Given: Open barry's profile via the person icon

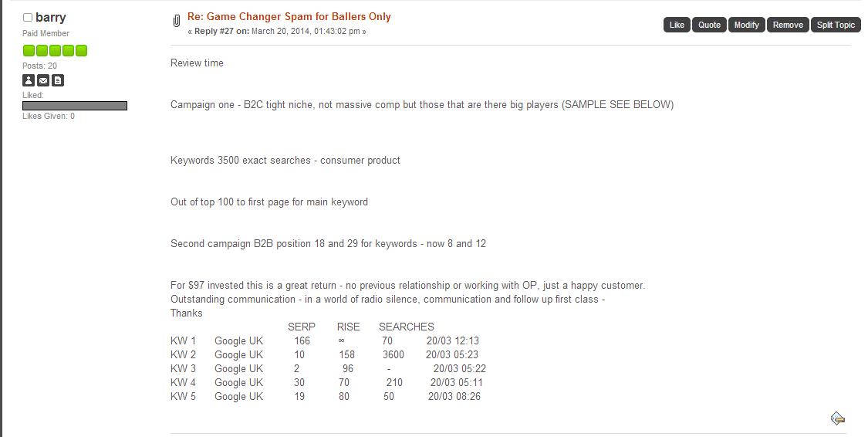Looking at the screenshot, I should point(29,80).
